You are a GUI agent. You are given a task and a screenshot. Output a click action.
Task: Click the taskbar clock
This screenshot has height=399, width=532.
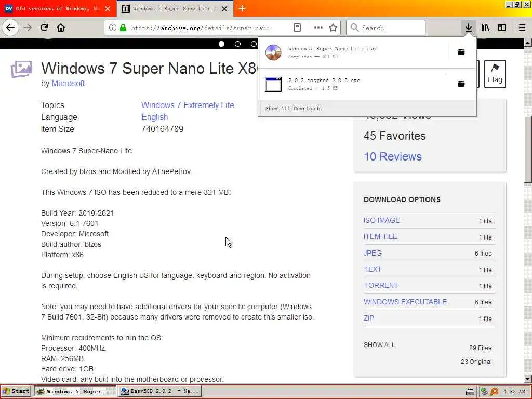pos(514,392)
